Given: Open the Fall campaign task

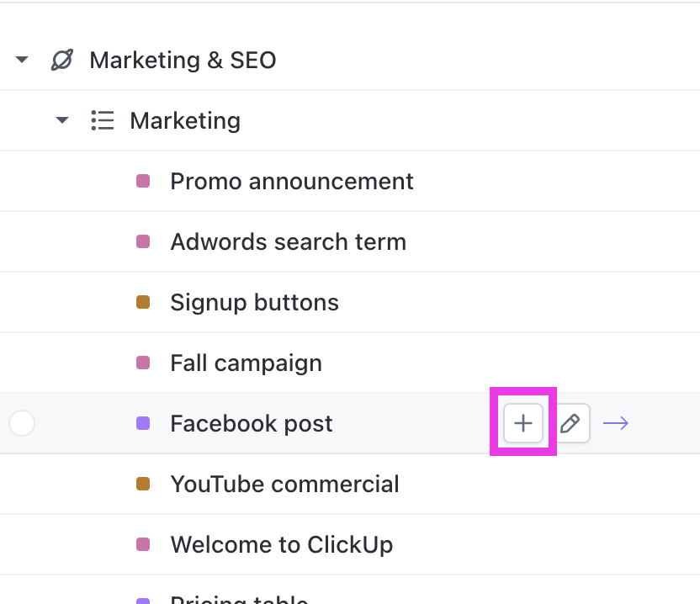Looking at the screenshot, I should tap(246, 363).
